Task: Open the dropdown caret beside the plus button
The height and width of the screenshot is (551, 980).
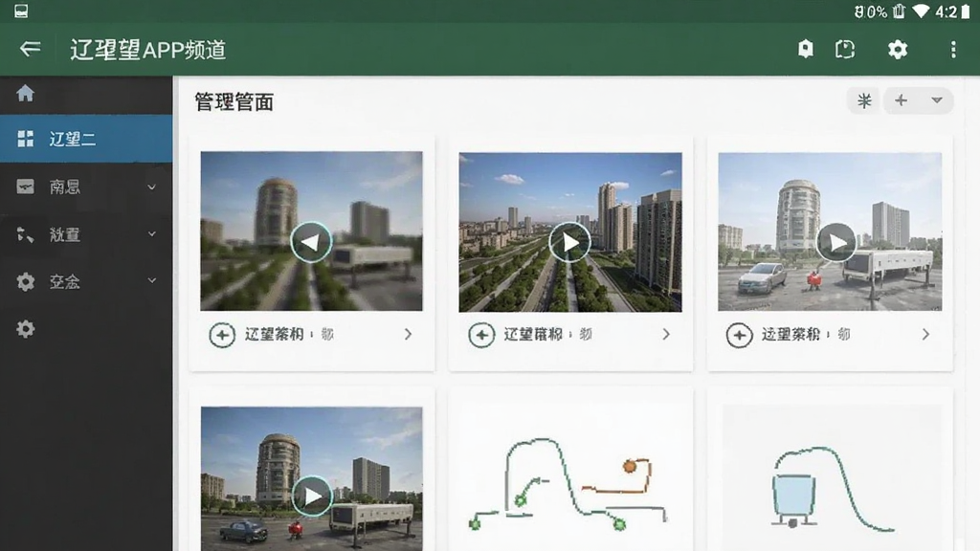Action: pos(936,100)
